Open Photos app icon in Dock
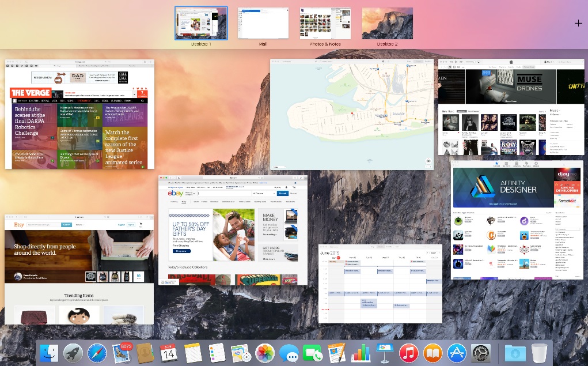This screenshot has height=366, width=588. coord(265,353)
